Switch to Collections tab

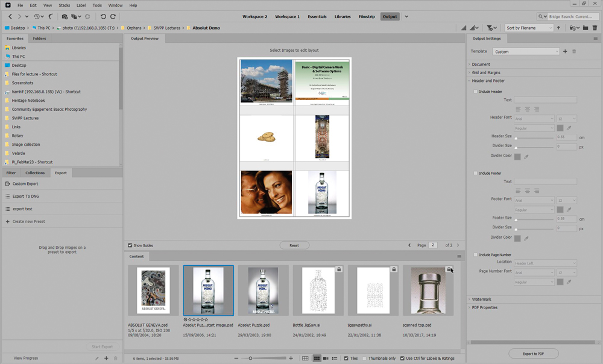click(x=35, y=173)
